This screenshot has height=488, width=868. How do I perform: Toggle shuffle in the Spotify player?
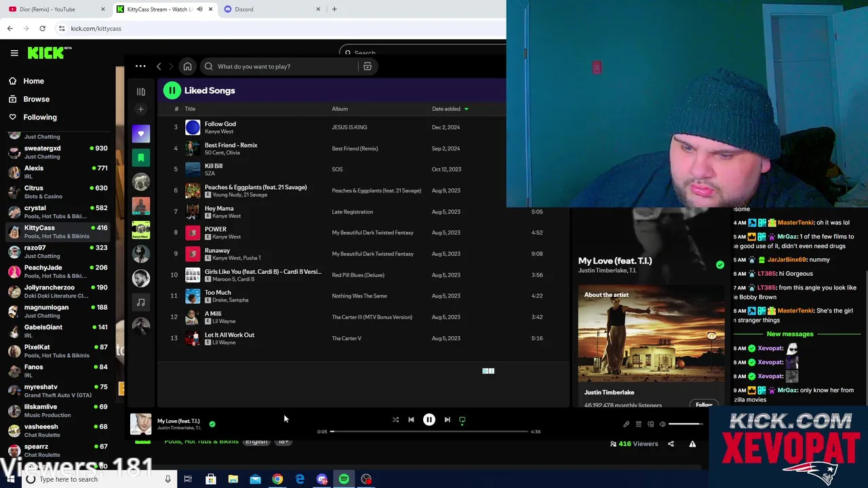[x=395, y=420]
